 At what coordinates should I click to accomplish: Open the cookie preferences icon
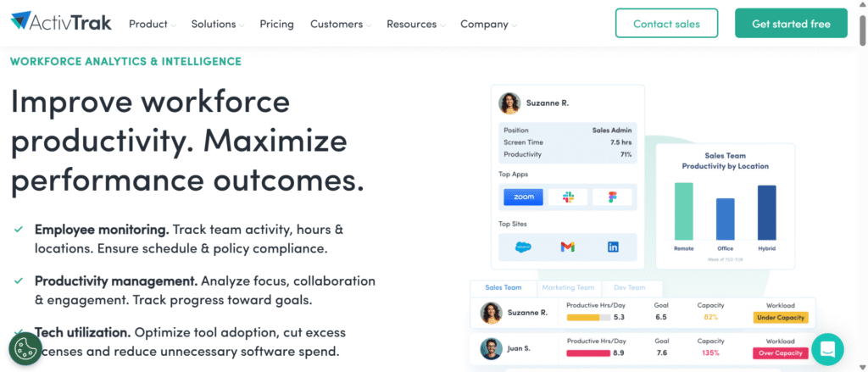tap(25, 347)
